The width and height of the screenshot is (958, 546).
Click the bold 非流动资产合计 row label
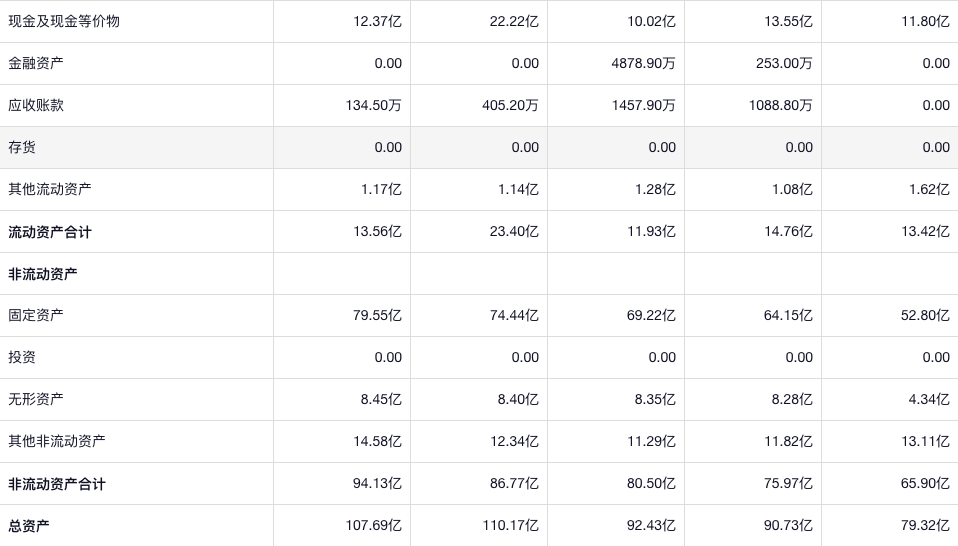coord(57,484)
